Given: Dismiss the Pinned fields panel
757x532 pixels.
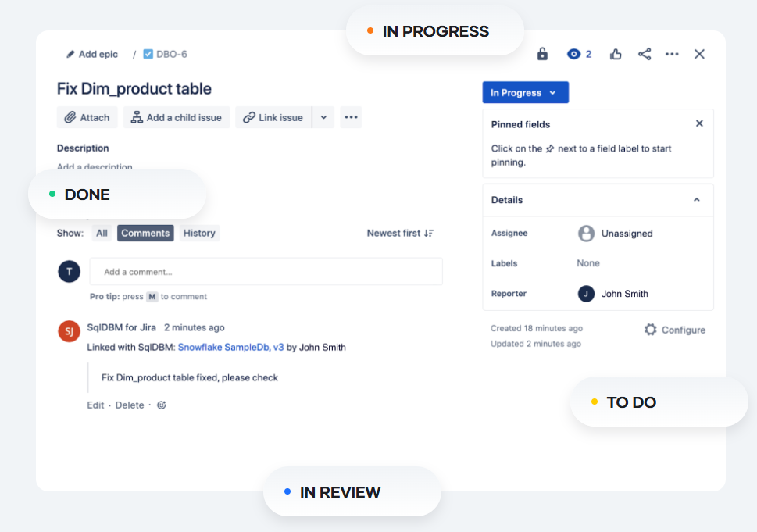Looking at the screenshot, I should tap(699, 123).
